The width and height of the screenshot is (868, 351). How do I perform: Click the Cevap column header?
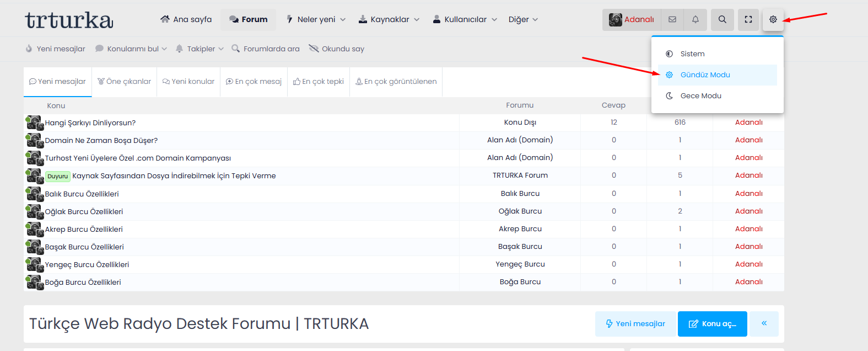pos(613,105)
